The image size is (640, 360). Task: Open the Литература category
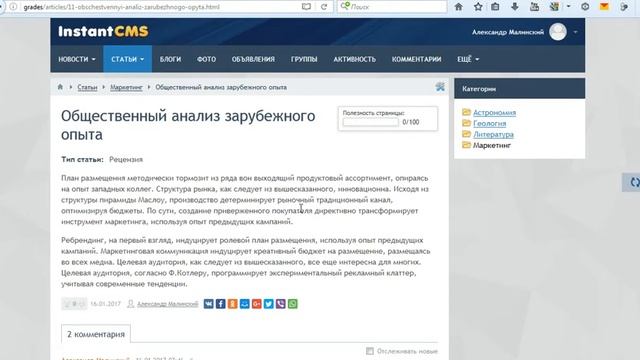[x=493, y=134]
